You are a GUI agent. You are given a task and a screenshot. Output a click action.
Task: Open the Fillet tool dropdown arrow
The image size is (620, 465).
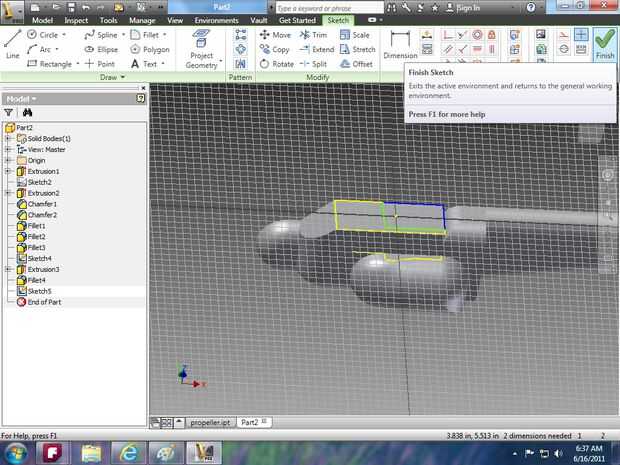[x=164, y=35]
